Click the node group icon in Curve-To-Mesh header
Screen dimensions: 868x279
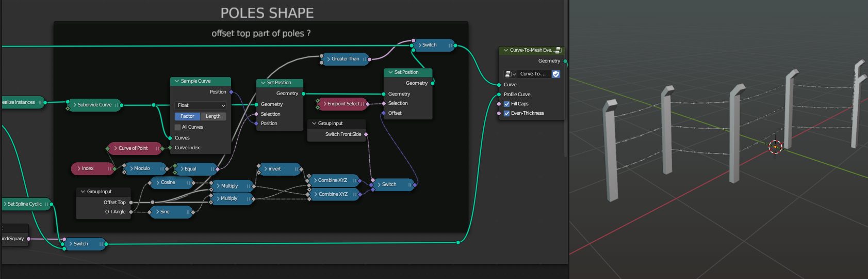559,50
